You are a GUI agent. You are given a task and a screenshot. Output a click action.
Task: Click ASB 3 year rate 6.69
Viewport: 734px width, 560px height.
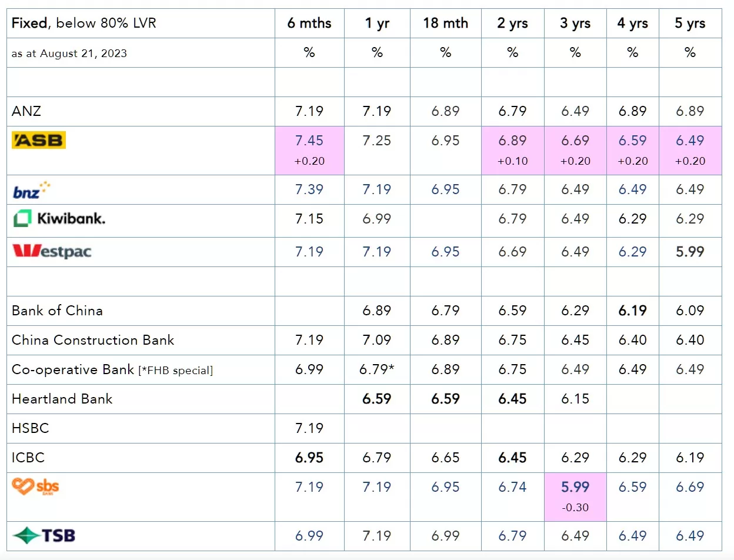pos(575,141)
